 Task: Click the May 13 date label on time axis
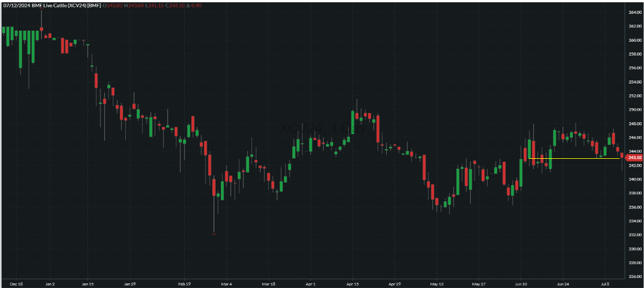[x=437, y=283]
